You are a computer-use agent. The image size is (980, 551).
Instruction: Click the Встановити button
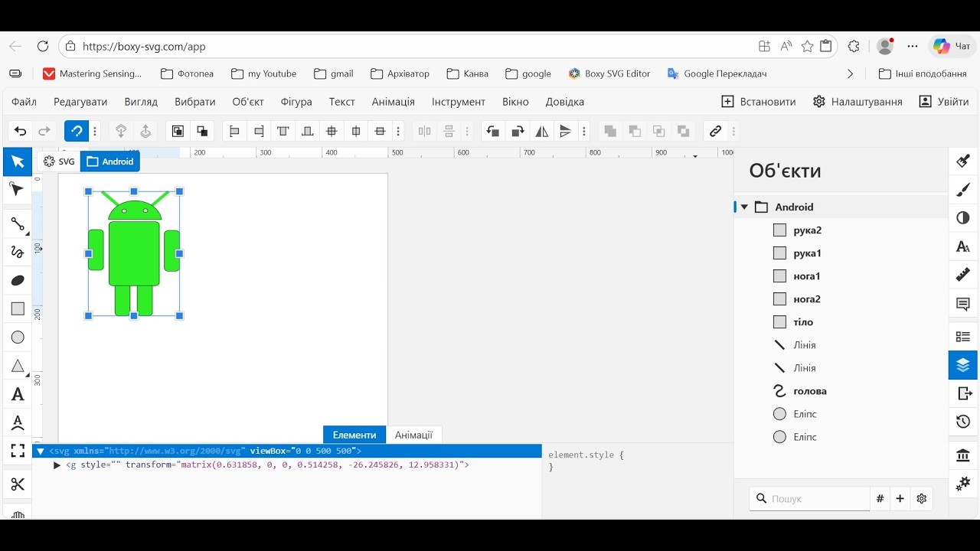[x=759, y=102]
